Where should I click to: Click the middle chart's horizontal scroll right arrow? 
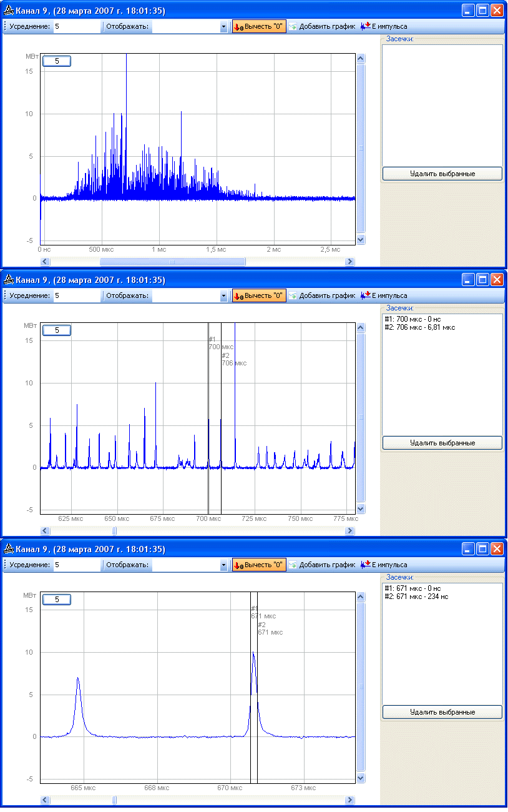[350, 531]
